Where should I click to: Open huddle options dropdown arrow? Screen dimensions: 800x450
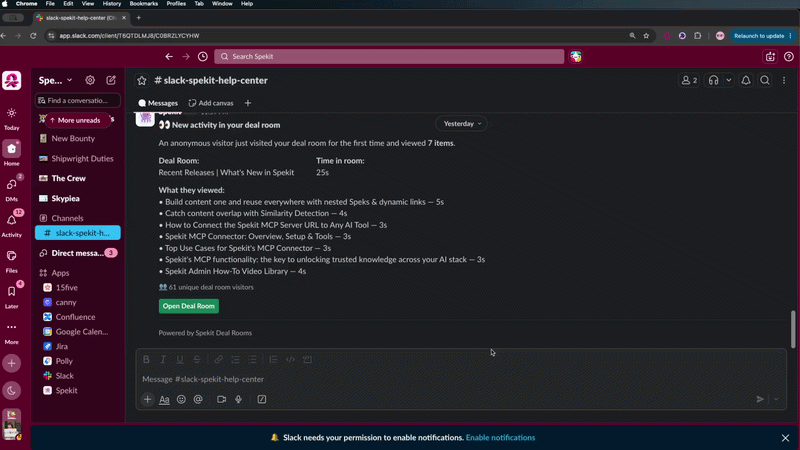coord(729,81)
